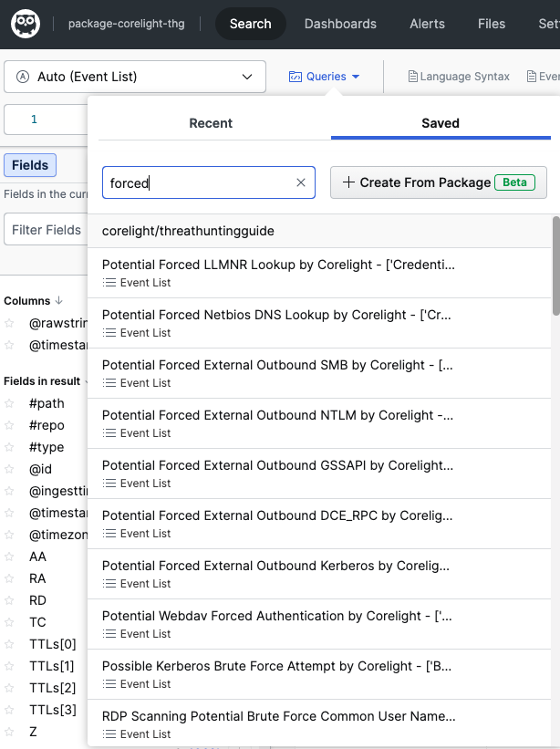Click query editor line number 1

(34, 119)
